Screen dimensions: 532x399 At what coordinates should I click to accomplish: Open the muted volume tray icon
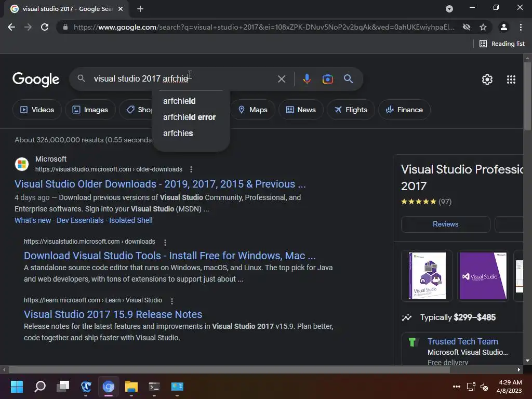click(484, 387)
